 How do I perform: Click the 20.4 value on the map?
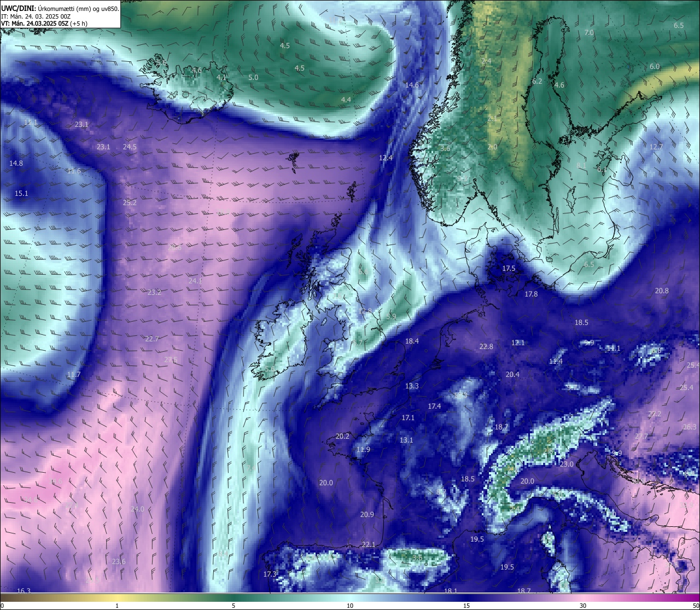[x=512, y=374]
